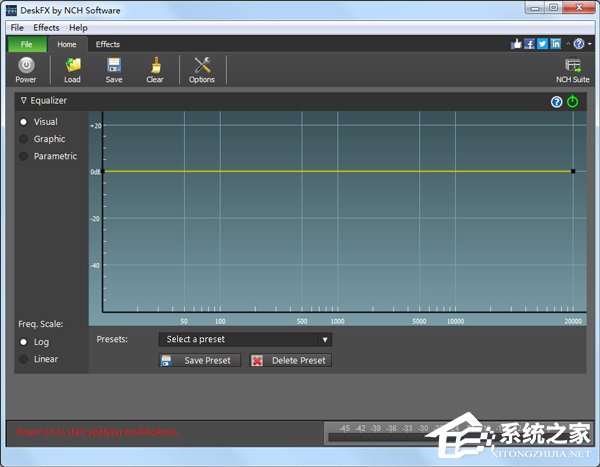This screenshot has height=467, width=600.
Task: Open the Options dialog
Action: click(x=202, y=70)
